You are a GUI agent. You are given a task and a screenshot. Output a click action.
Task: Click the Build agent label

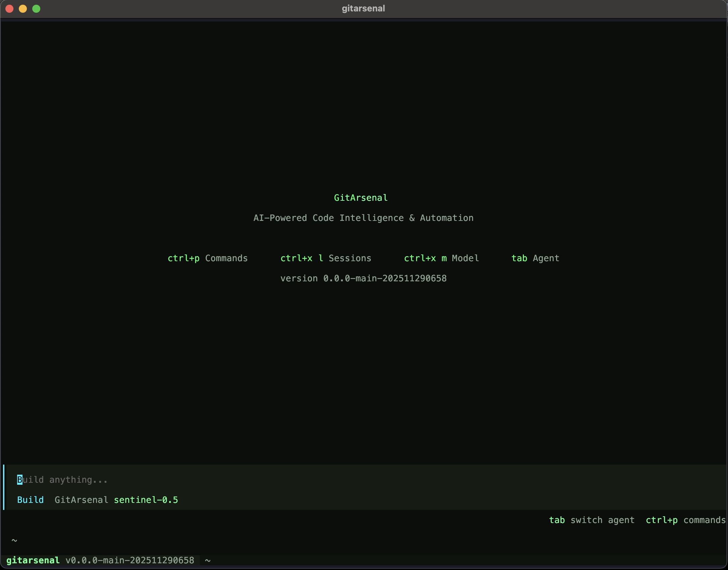(30, 500)
